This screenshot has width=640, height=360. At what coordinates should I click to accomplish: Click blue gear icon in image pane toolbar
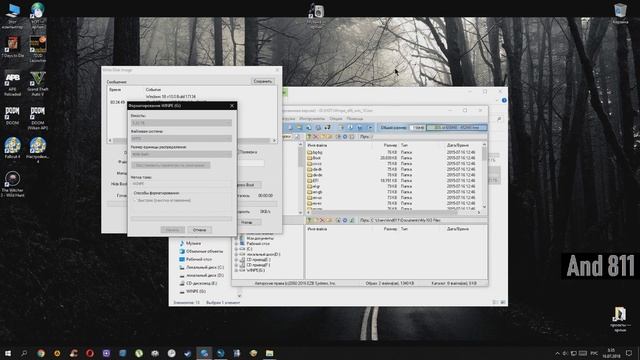click(x=344, y=137)
